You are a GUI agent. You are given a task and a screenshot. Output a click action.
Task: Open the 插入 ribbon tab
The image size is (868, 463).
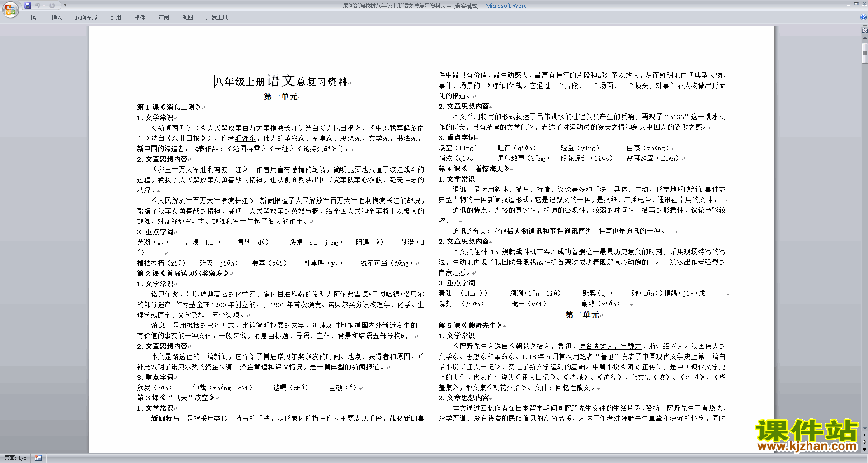coord(57,18)
